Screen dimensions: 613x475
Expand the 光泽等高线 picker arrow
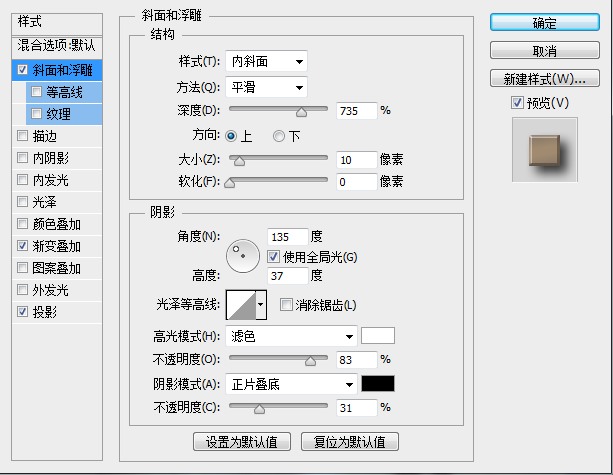click(x=261, y=305)
